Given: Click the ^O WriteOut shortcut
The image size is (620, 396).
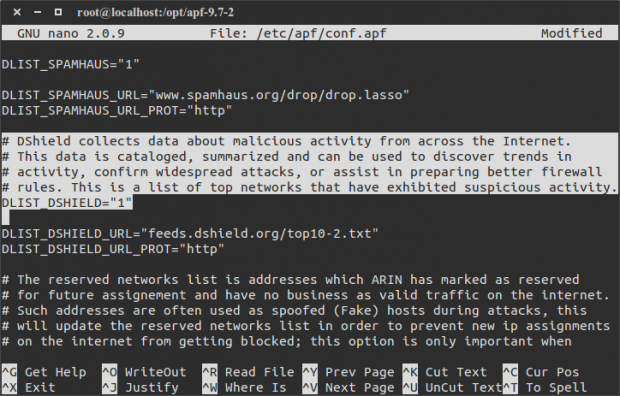Looking at the screenshot, I should [x=144, y=372].
